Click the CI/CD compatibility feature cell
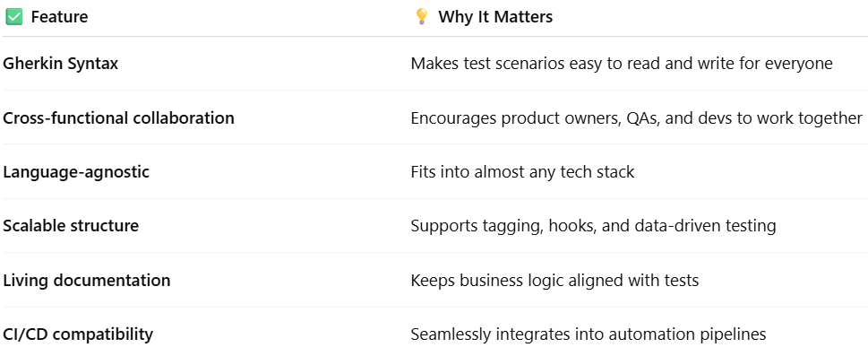The image size is (868, 356). pos(78,334)
